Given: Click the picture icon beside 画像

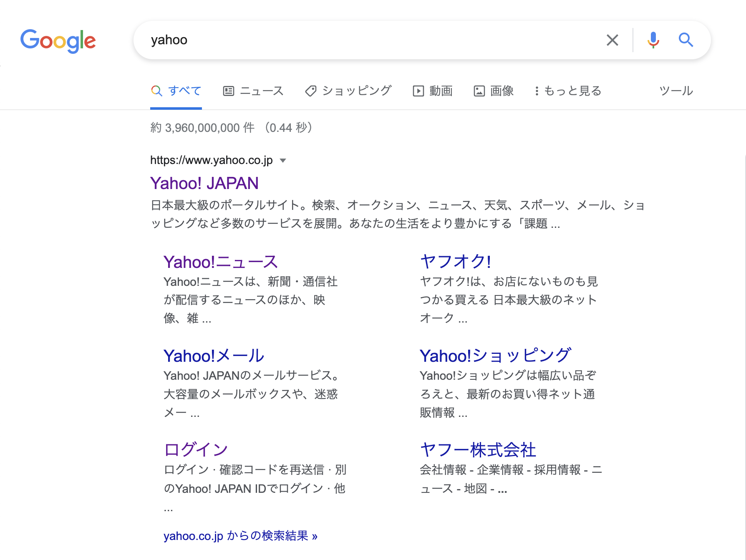Looking at the screenshot, I should [x=479, y=91].
